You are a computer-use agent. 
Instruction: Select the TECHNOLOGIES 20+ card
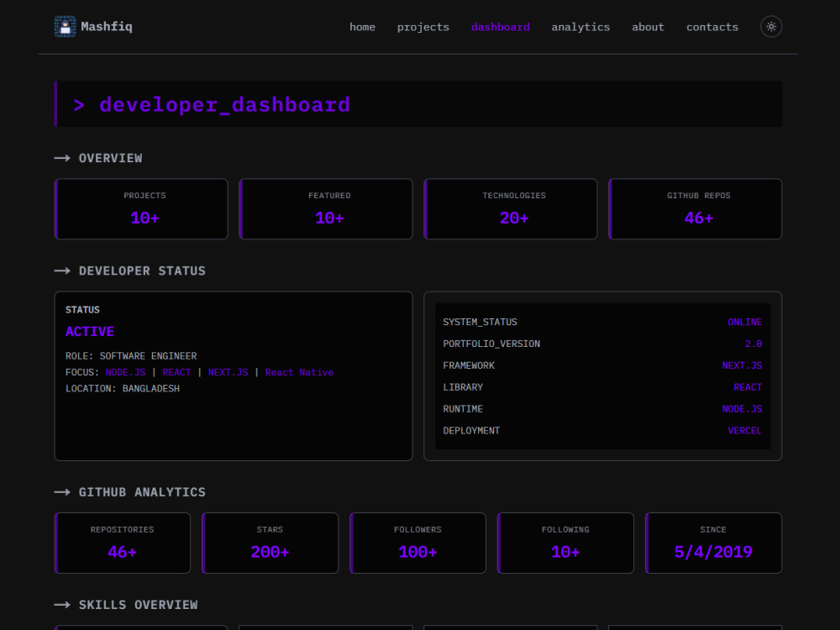(511, 209)
